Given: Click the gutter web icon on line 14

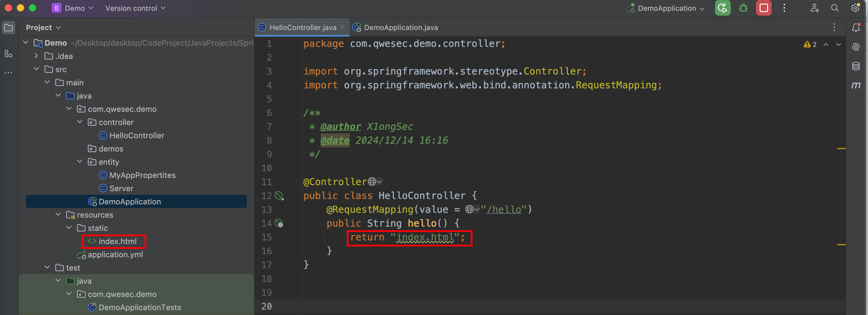Looking at the screenshot, I should click(x=279, y=223).
